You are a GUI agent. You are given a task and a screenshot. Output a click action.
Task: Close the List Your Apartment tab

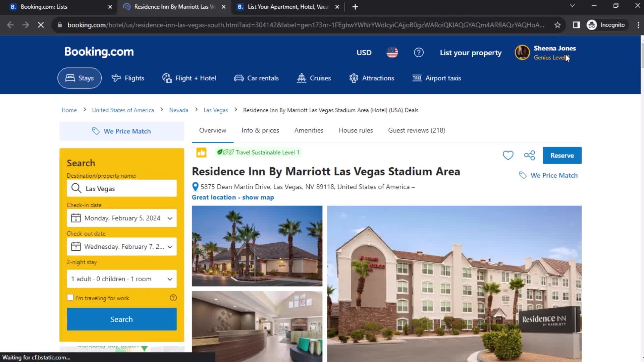[337, 7]
